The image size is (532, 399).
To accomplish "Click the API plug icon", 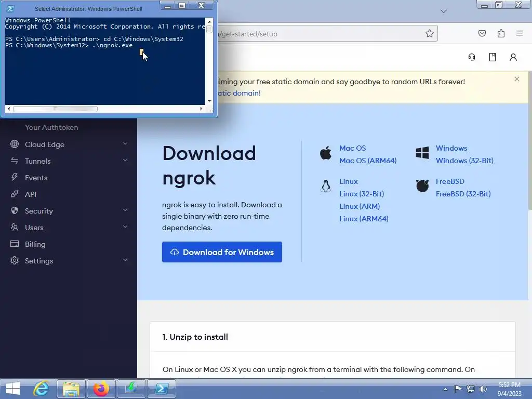I will [x=15, y=194].
